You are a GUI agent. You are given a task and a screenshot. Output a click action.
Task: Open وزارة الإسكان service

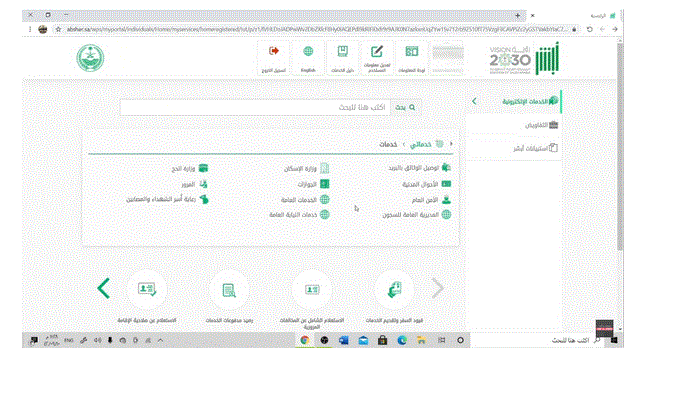307,168
